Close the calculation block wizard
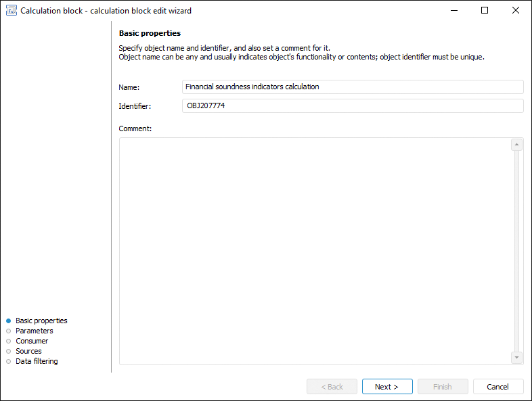The width and height of the screenshot is (532, 401). click(516, 11)
